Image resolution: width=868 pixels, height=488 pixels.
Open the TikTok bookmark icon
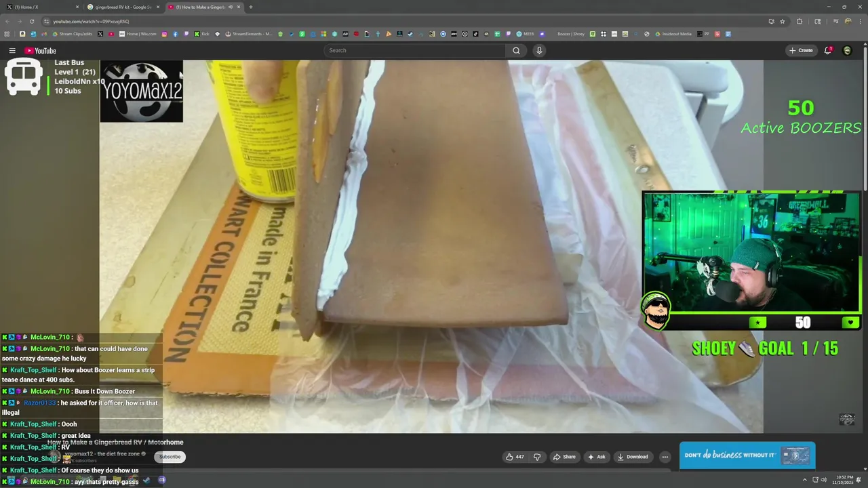coord(475,34)
